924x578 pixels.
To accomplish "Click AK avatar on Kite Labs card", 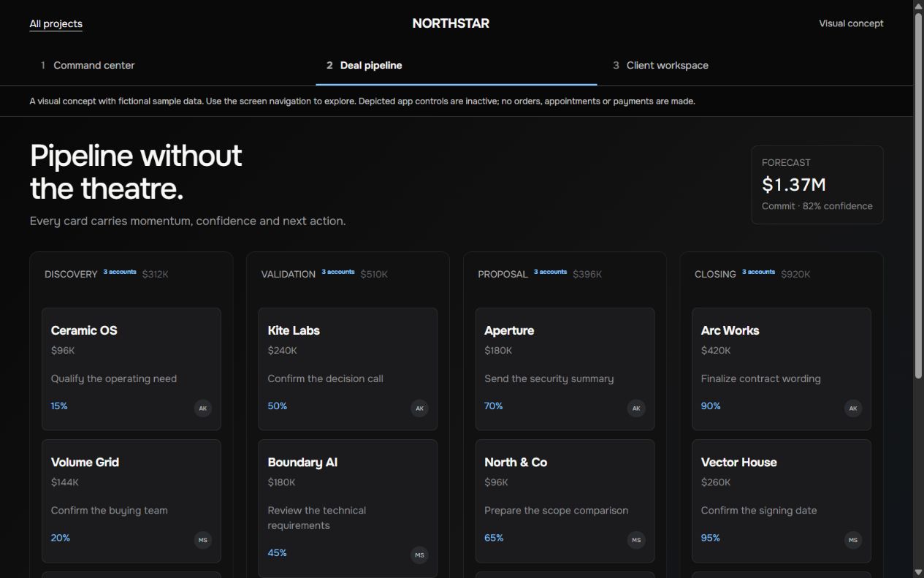I will [x=419, y=408].
